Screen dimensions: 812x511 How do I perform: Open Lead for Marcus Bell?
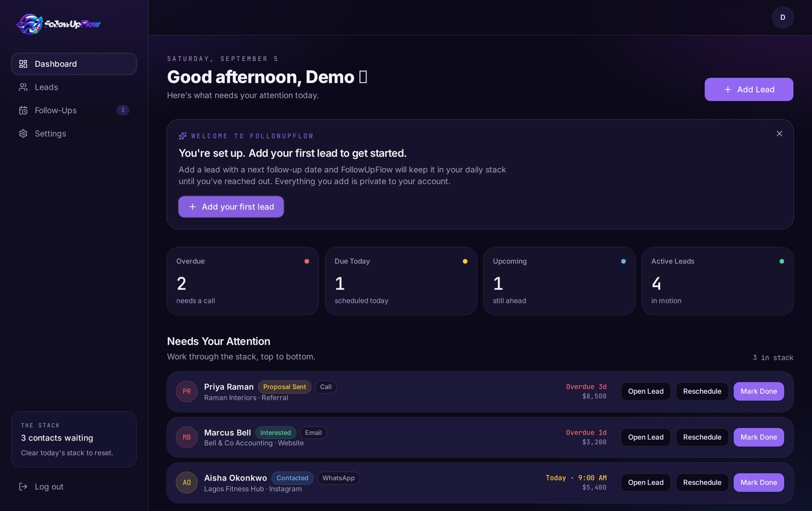pyautogui.click(x=646, y=437)
